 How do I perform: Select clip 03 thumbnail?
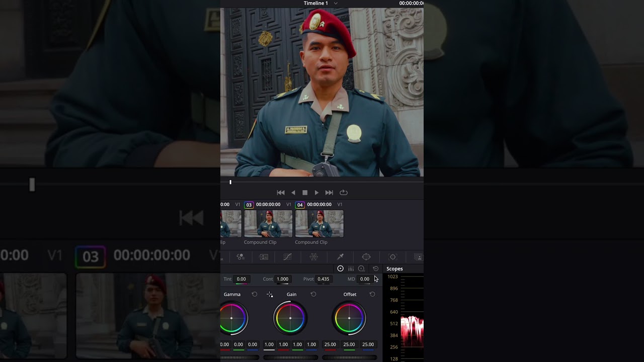coord(268,223)
